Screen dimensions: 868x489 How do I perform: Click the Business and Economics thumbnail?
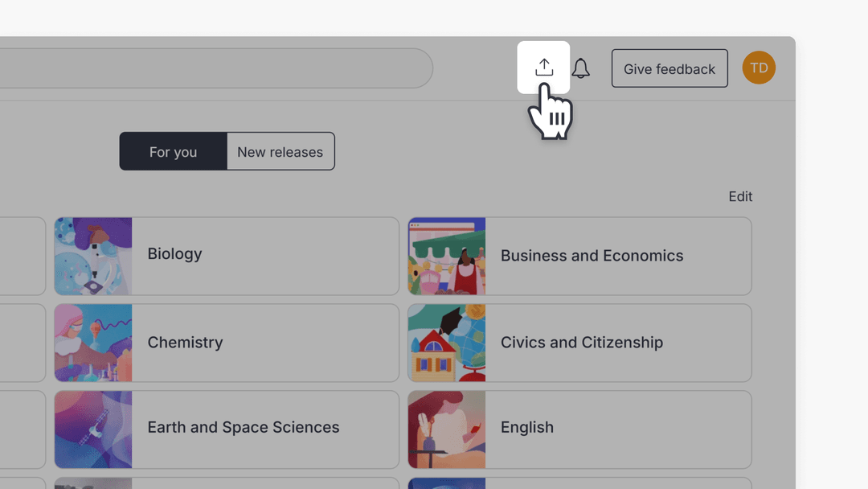(x=447, y=256)
